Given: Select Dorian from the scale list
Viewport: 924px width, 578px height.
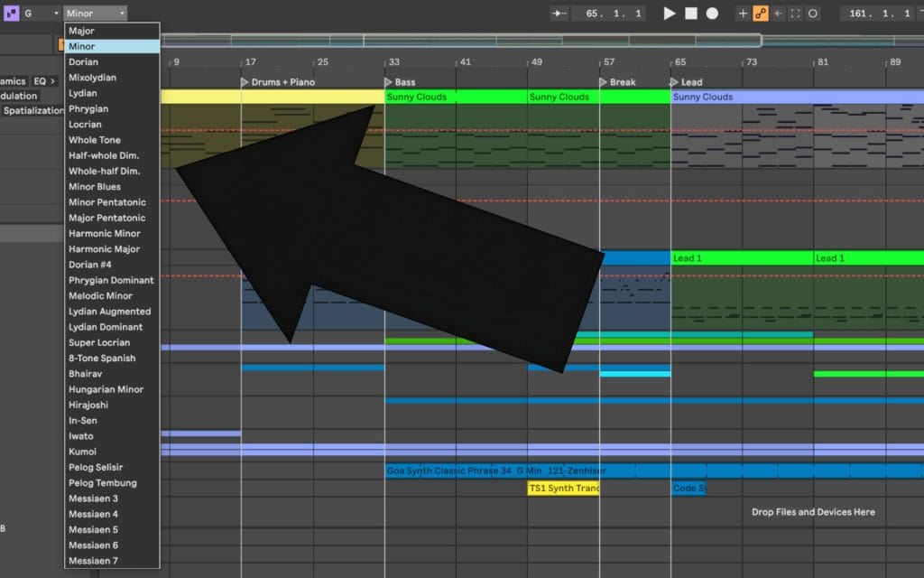Looking at the screenshot, I should point(84,62).
